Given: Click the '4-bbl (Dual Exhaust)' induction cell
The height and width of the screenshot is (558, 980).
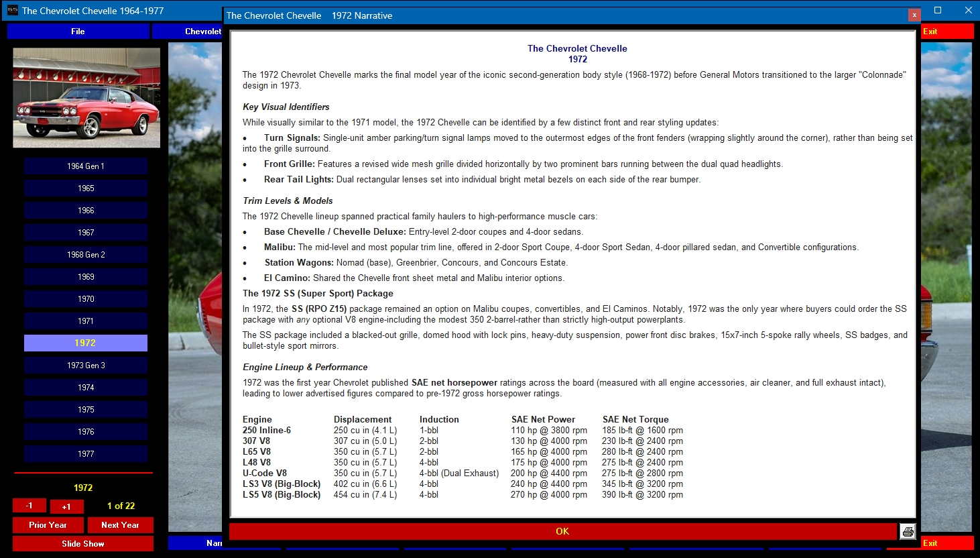Looking at the screenshot, I should tap(459, 473).
